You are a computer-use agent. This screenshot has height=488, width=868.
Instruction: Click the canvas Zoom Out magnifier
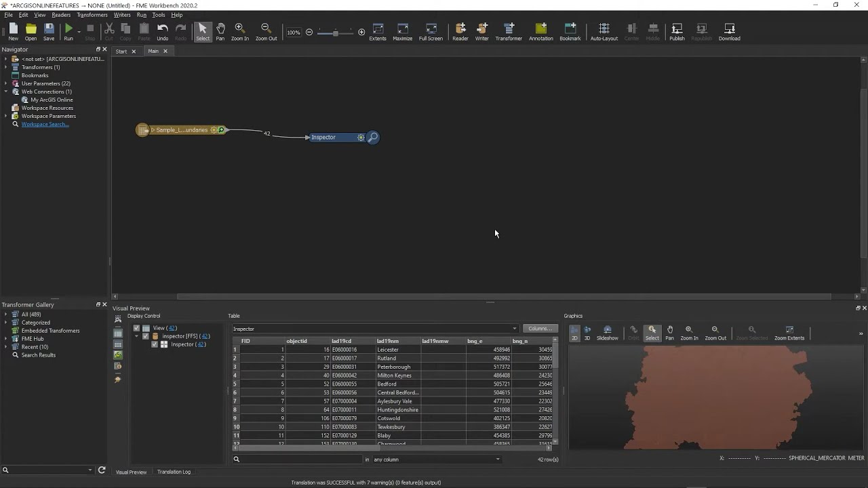tap(266, 31)
